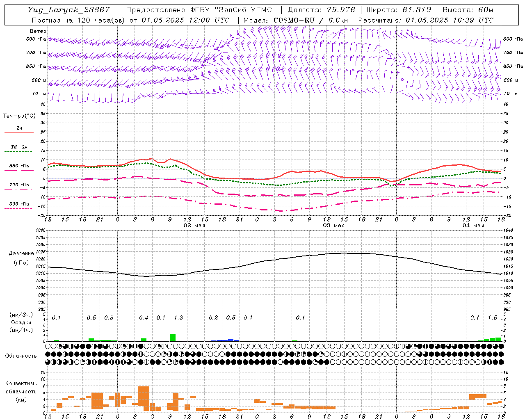
Task: Click the 04 мая date label
Action: click(x=473, y=226)
